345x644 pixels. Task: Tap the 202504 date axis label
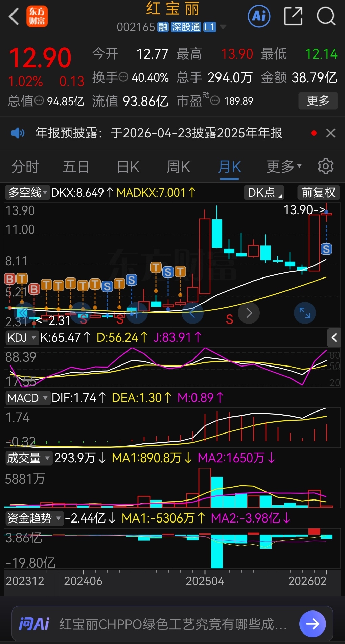tap(205, 581)
